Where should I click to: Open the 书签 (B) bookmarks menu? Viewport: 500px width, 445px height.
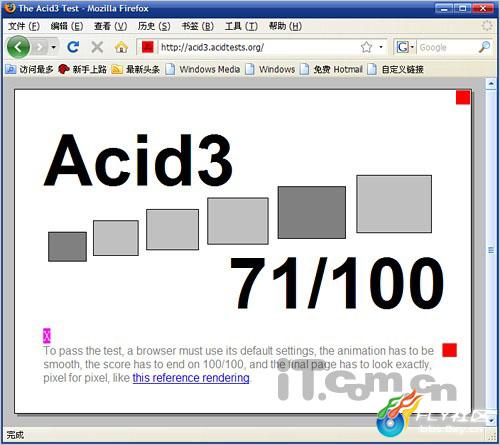click(x=198, y=26)
